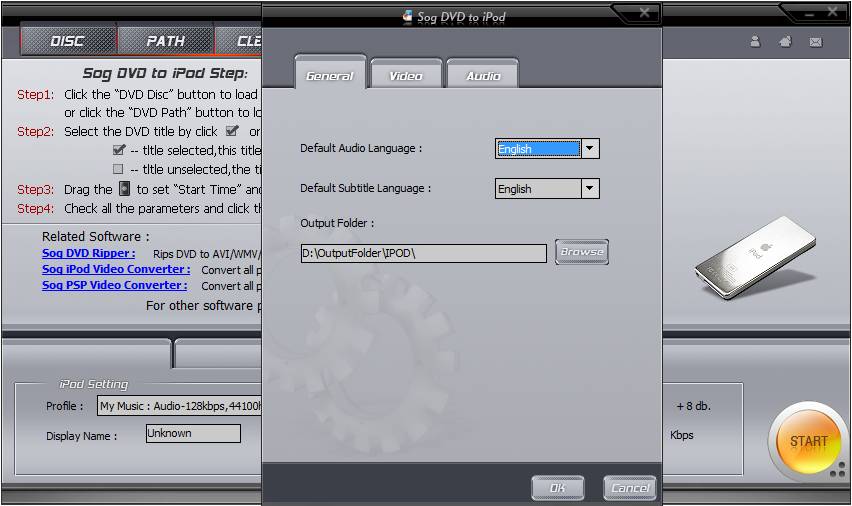This screenshot has height=506, width=852.
Task: Open the Sog iPod Video Converter link
Action: (x=116, y=269)
